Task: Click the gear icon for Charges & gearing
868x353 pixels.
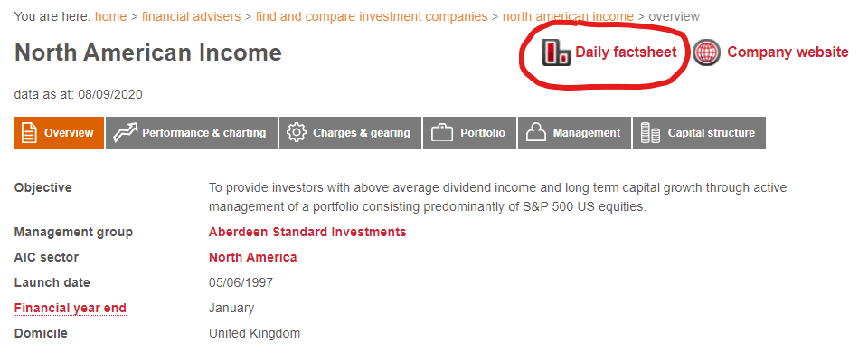Action: 297,133
